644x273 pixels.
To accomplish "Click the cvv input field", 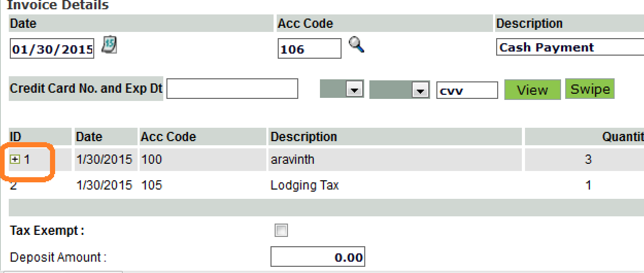I will pos(467,90).
